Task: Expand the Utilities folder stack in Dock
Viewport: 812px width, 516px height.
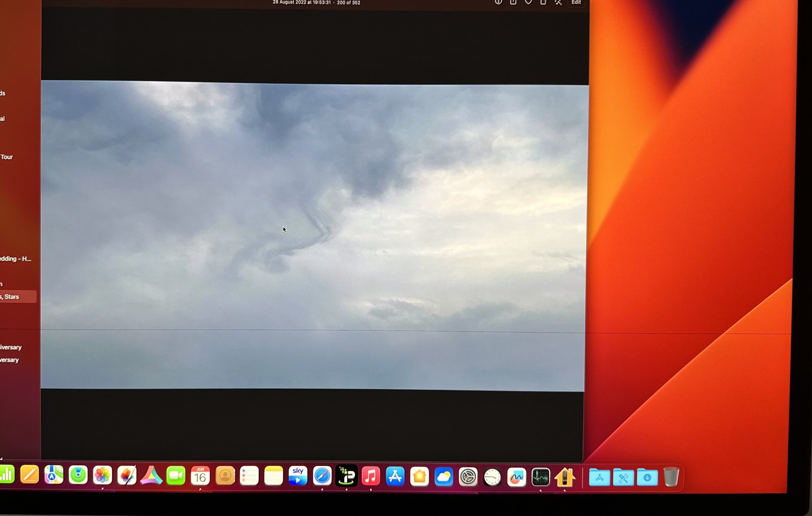Action: (x=623, y=477)
